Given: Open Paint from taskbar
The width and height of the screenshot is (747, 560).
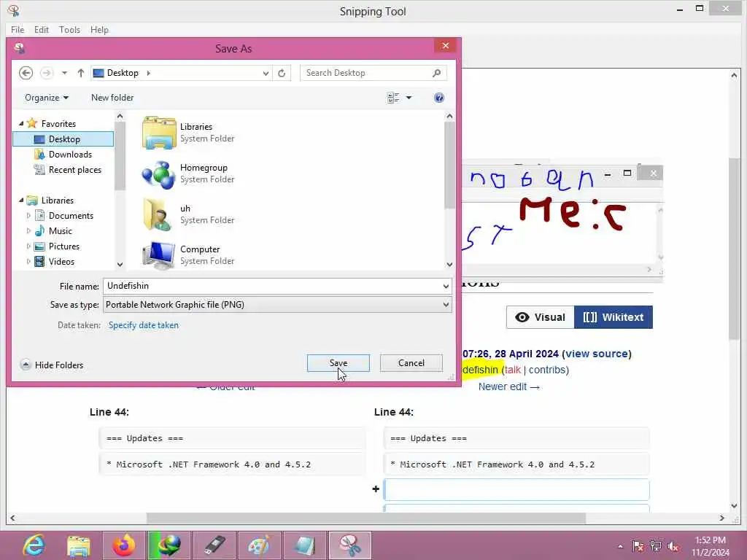Looking at the screenshot, I should [x=259, y=545].
